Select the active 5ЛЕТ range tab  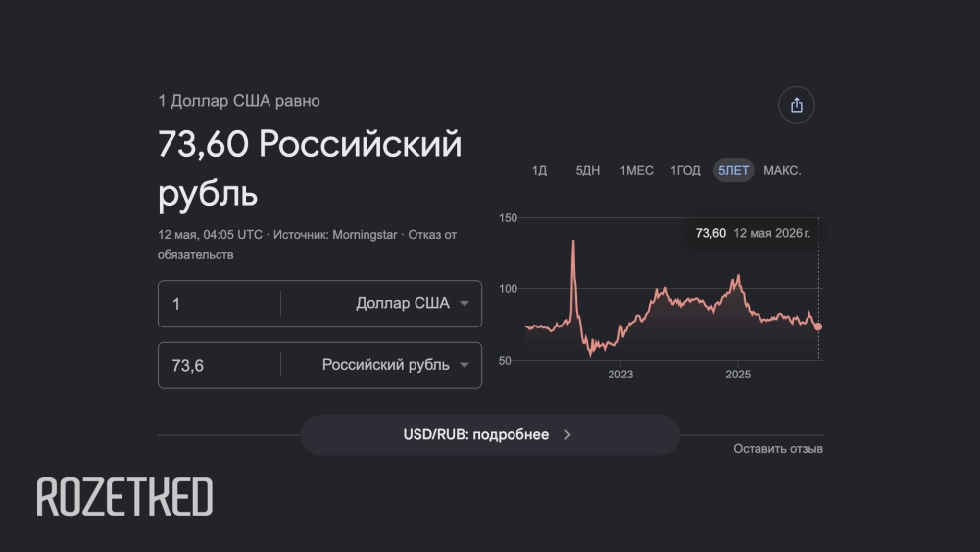coord(734,170)
